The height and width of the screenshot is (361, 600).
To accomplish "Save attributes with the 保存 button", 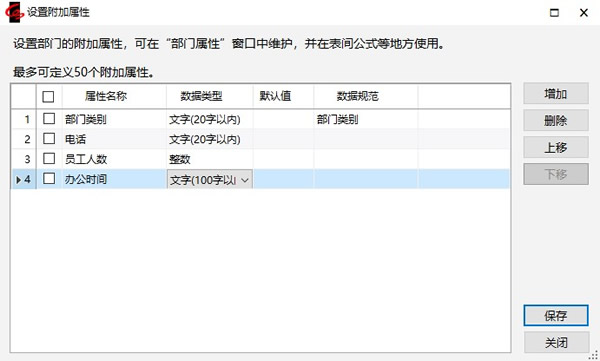I will [x=556, y=316].
